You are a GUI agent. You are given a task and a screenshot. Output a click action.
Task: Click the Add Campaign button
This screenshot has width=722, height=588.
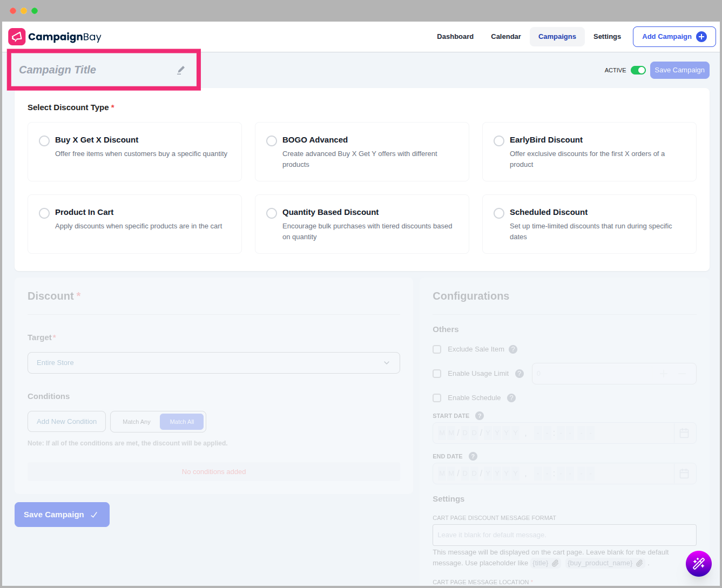[x=673, y=37]
